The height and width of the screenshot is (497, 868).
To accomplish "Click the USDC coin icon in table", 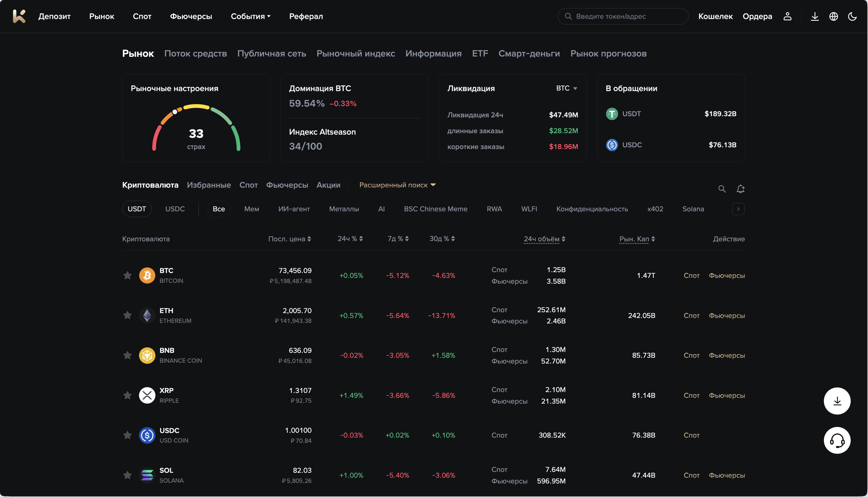I will point(147,435).
